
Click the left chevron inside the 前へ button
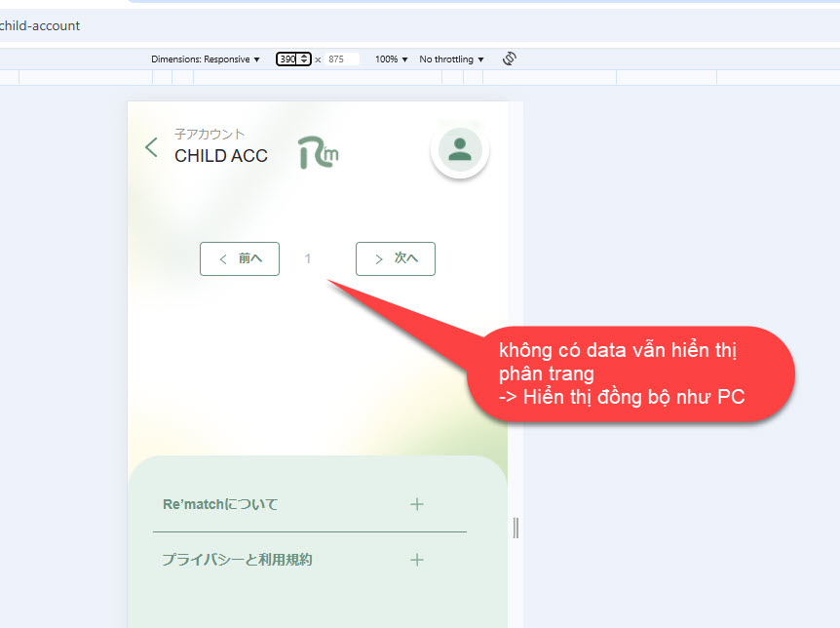223,259
